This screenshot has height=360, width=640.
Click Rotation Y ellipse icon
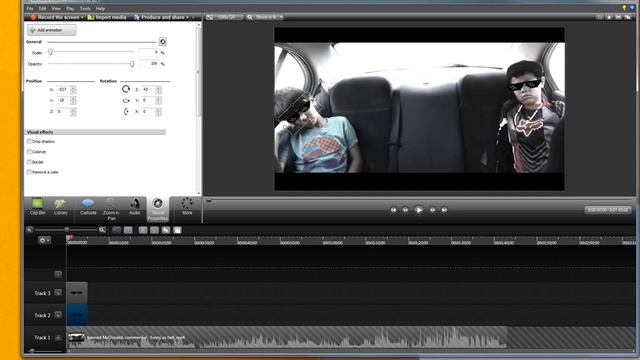[126, 100]
